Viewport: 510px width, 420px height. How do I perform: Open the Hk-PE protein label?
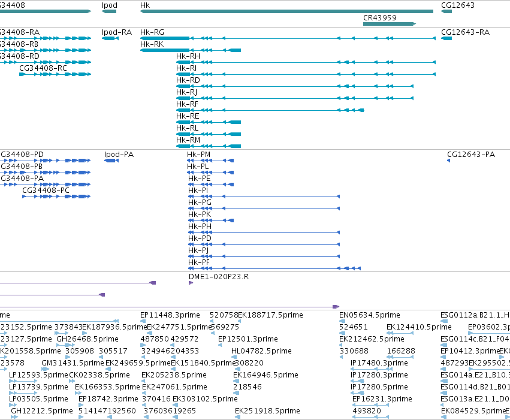coord(200,179)
